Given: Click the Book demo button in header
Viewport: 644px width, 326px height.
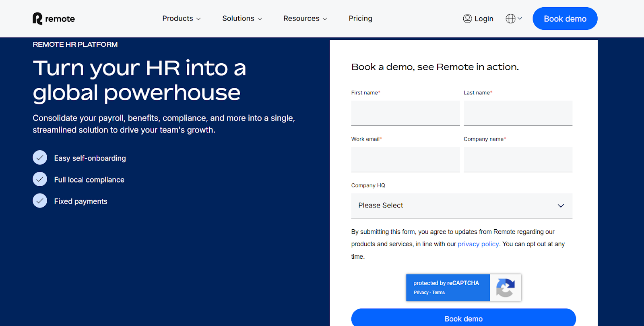Looking at the screenshot, I should click(565, 19).
